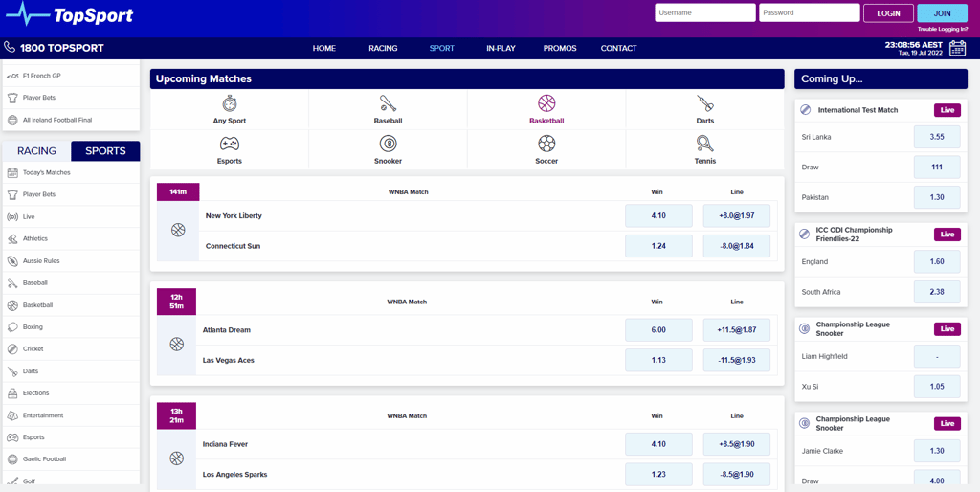The height and width of the screenshot is (492, 980).
Task: Click the Elections ballot box icon
Action: pyautogui.click(x=11, y=393)
